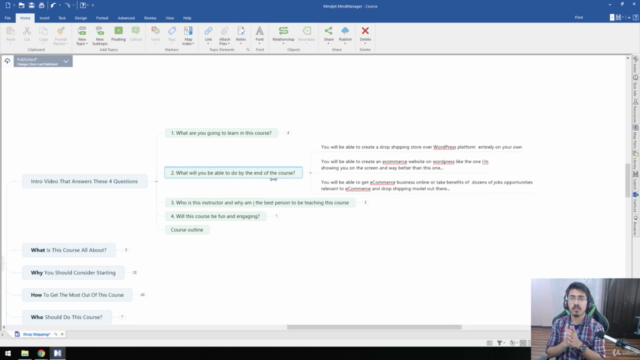Select 'Intro Video That Answers These 4 Questions' topic

click(x=84, y=181)
